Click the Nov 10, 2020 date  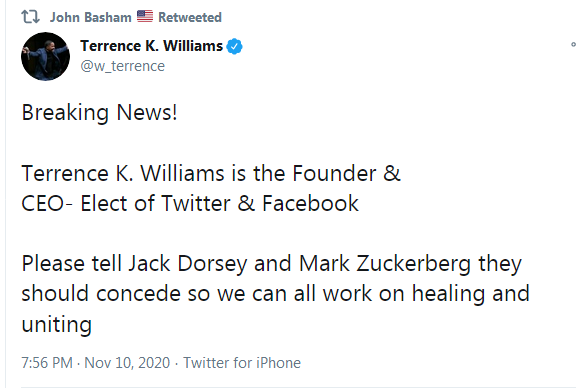[127, 363]
